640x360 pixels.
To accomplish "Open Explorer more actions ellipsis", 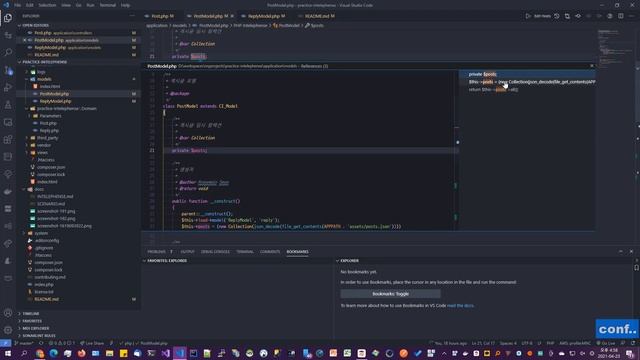I will pyautogui.click(x=132, y=16).
